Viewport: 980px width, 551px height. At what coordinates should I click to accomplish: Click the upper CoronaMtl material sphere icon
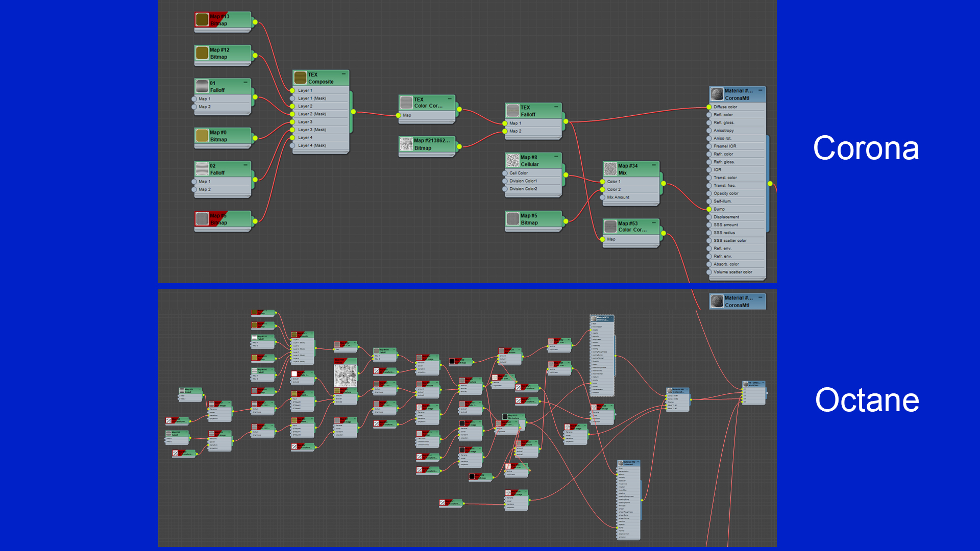pyautogui.click(x=717, y=94)
